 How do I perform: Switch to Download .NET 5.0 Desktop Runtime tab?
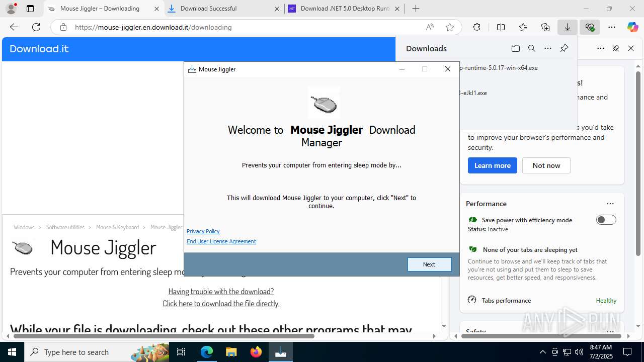345,9
